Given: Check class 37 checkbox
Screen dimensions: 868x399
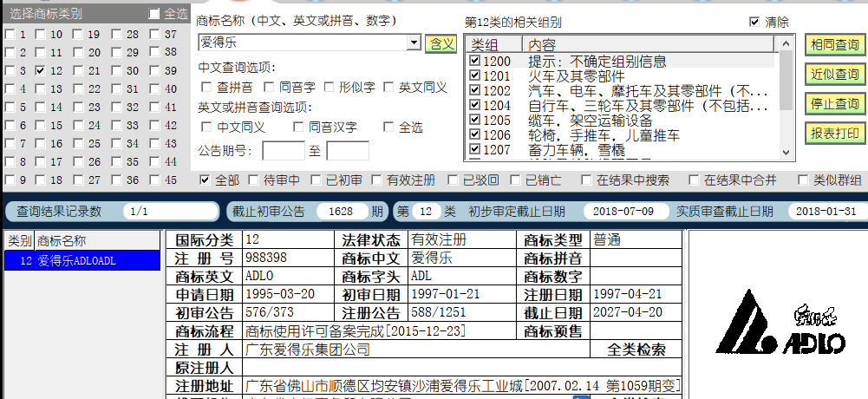Looking at the screenshot, I should (154, 35).
